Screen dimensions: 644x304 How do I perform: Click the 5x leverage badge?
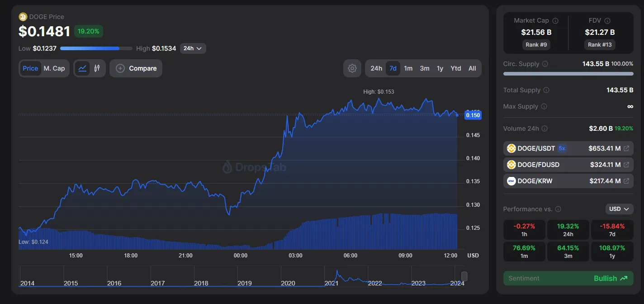[x=562, y=148]
